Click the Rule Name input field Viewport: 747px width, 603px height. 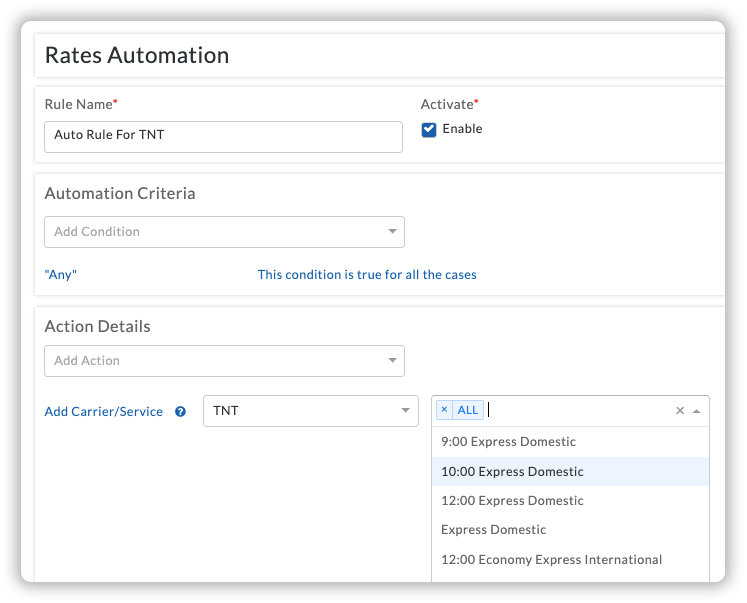pos(223,137)
